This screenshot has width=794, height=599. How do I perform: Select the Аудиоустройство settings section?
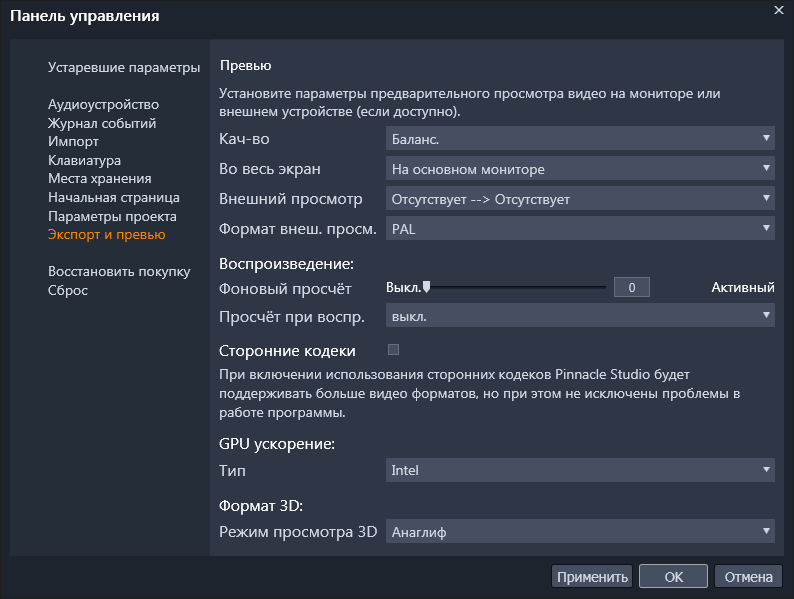pyautogui.click(x=103, y=104)
